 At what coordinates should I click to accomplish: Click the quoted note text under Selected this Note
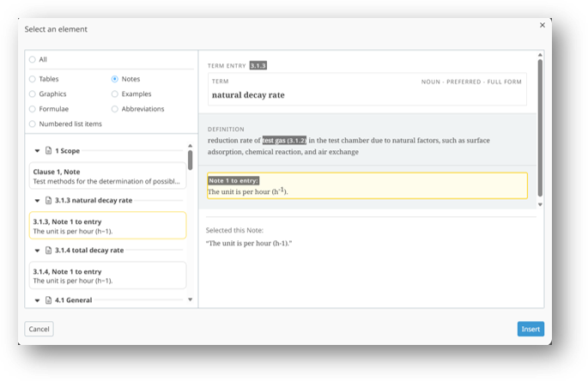click(x=249, y=244)
